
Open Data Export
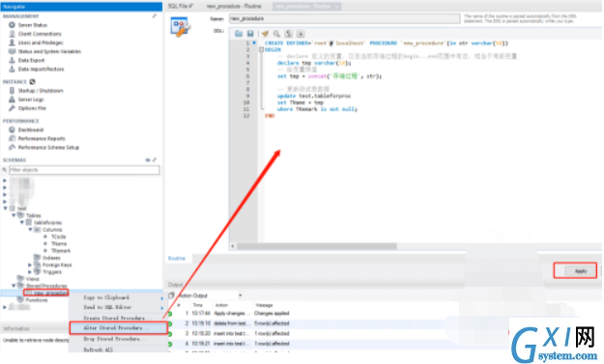coord(31,61)
